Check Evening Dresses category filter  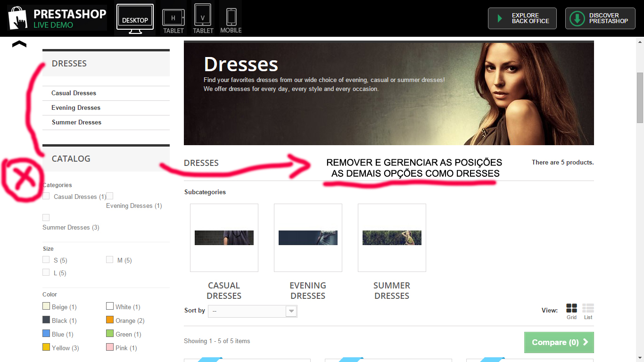coord(110,196)
